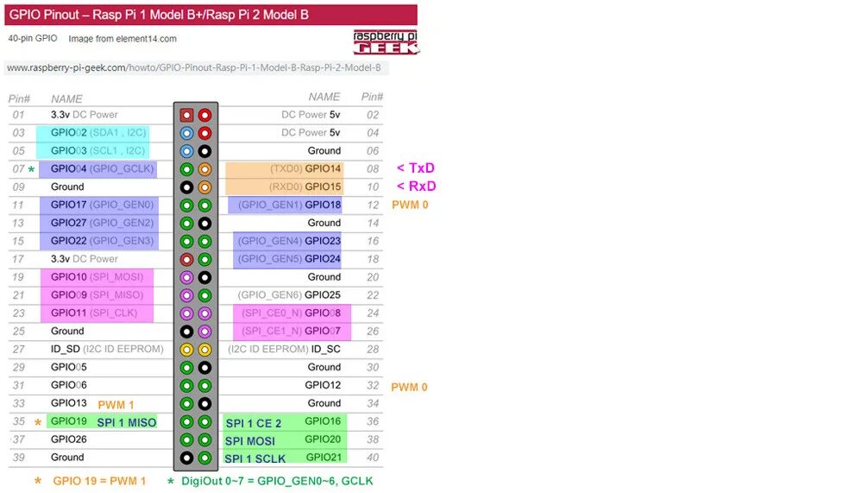This screenshot has height=493, width=868.
Task: Select the GPIO03 (SCL1, I2C) label
Action: tap(98, 150)
